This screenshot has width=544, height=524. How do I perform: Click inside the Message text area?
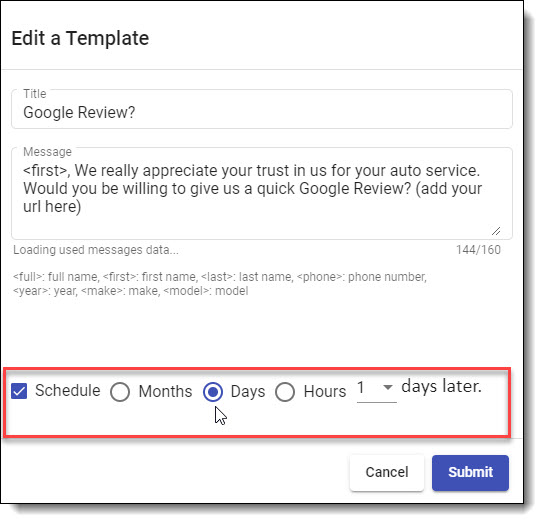pos(262,194)
